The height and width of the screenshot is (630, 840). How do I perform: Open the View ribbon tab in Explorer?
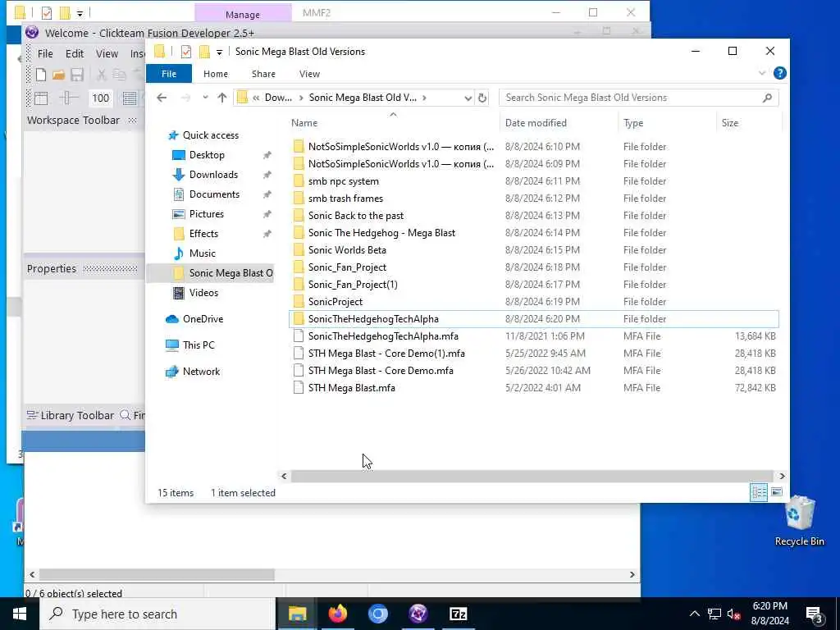pos(309,74)
